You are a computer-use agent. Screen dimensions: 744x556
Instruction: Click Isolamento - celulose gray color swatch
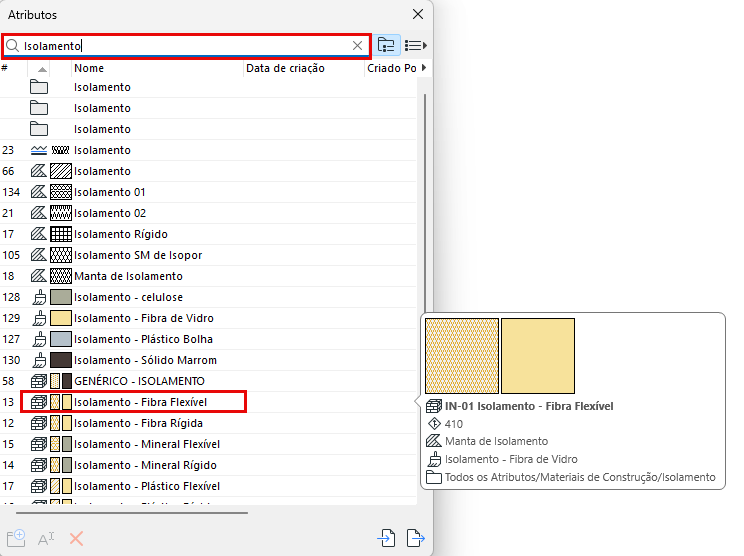[x=61, y=297]
